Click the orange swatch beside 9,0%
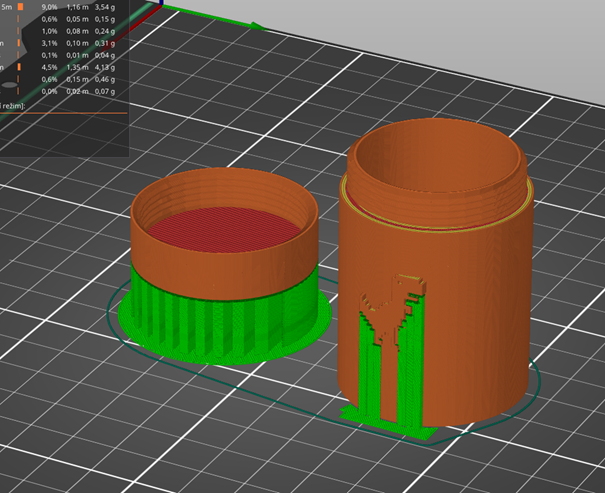 point(19,6)
